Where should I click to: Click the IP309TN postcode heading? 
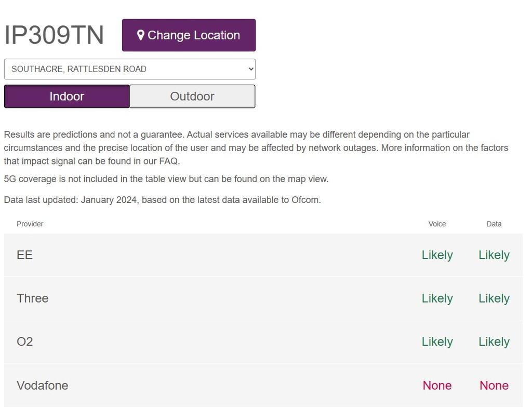point(54,35)
